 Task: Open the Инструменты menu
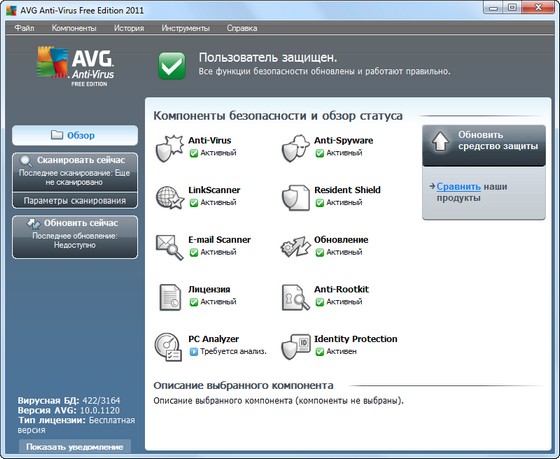click(x=185, y=28)
